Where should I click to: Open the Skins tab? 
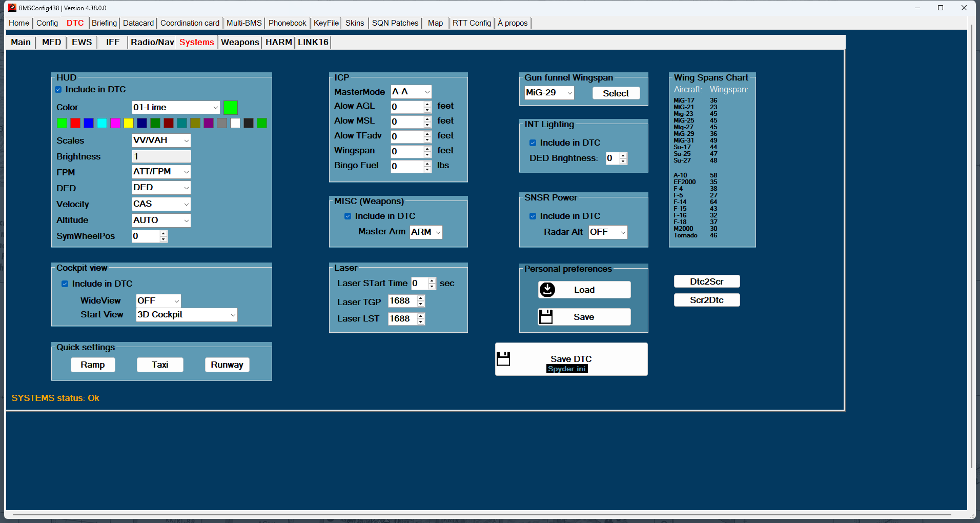coord(355,23)
